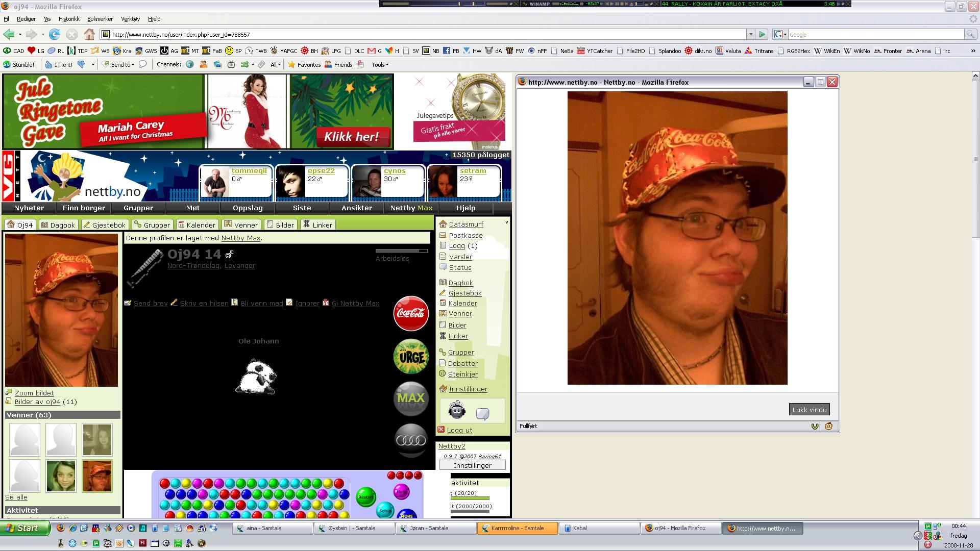Open the All channels dropdown
The height and width of the screenshot is (551, 980).
pyautogui.click(x=276, y=65)
